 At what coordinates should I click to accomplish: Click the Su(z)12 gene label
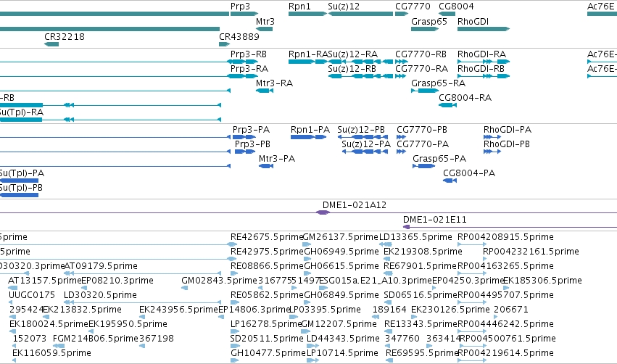coord(344,7)
